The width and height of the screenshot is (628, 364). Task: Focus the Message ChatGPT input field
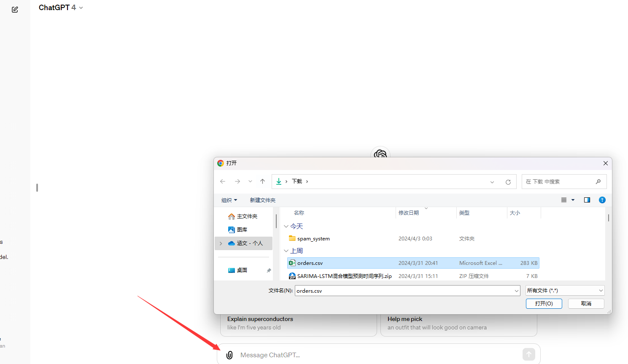tap(379, 355)
